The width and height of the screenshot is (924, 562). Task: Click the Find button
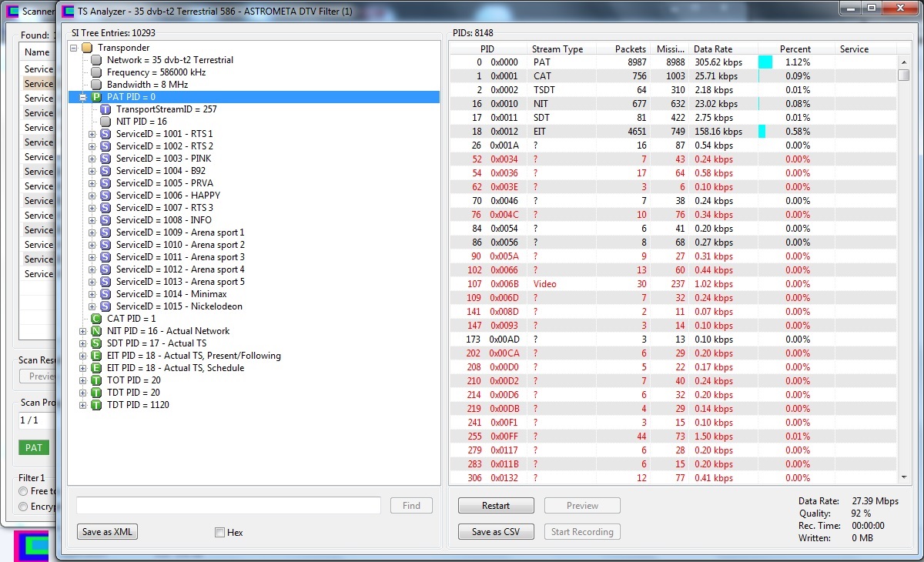click(x=412, y=506)
